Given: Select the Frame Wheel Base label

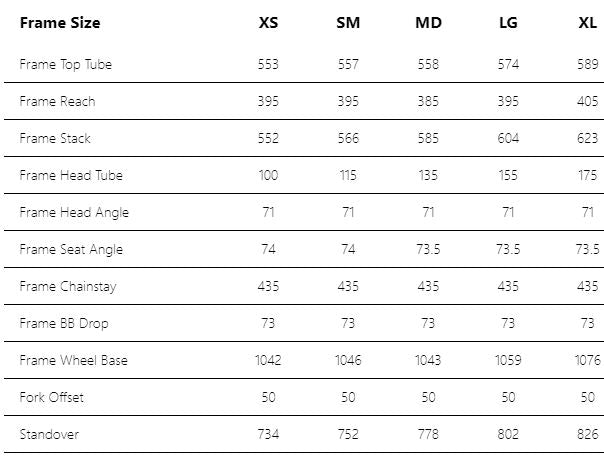Looking at the screenshot, I should (73, 361).
